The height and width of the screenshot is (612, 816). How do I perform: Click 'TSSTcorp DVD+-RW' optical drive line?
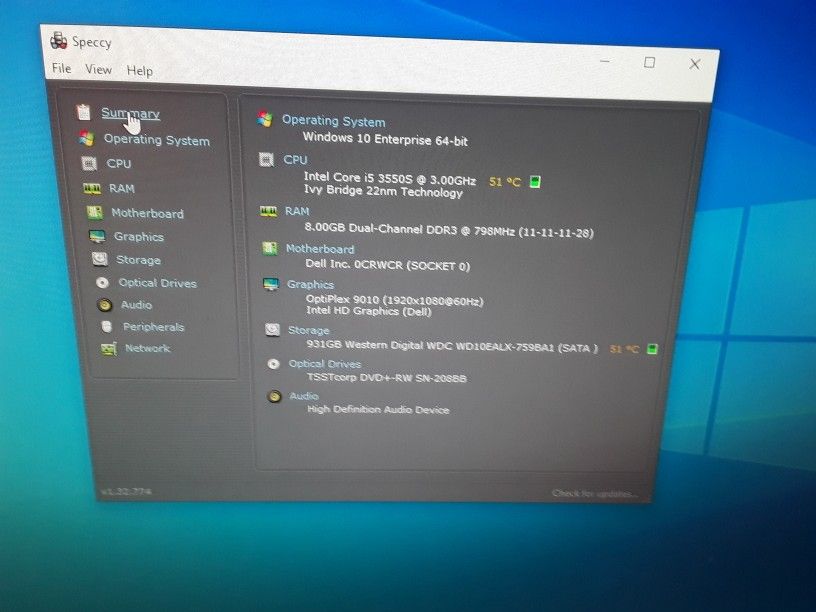coord(387,377)
